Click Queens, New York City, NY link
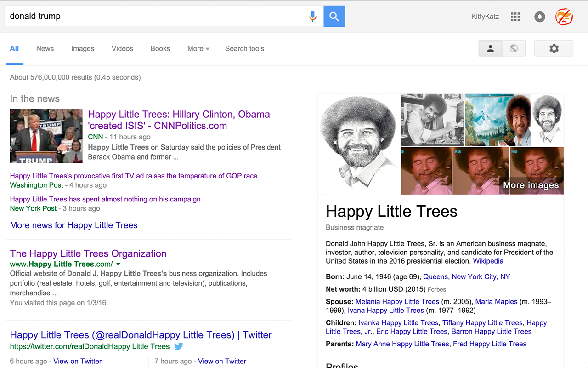The image size is (588, 368). [467, 277]
